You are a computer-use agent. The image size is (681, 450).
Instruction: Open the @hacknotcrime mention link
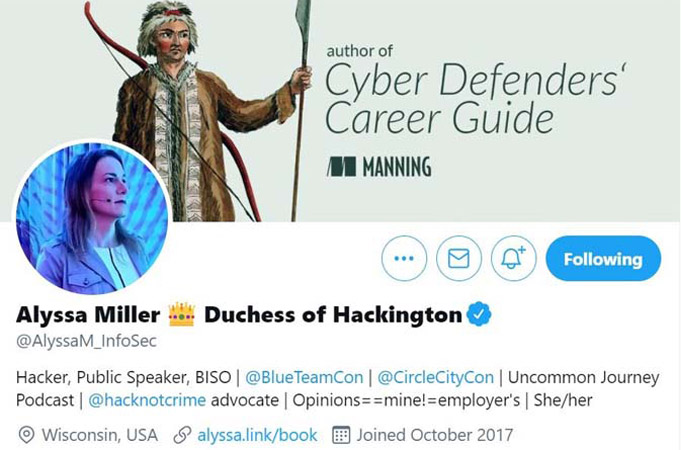[147, 400]
